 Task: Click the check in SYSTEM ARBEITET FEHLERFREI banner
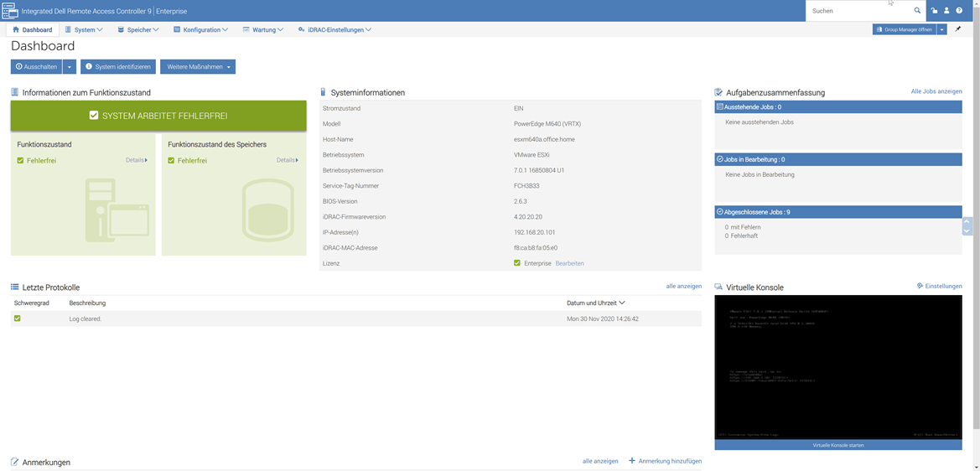point(94,116)
